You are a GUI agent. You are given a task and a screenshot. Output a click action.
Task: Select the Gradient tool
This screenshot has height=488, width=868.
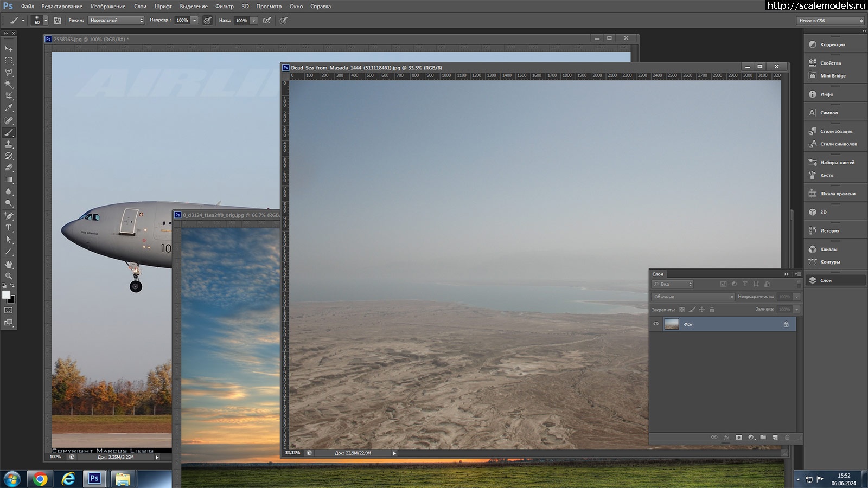[x=9, y=180]
